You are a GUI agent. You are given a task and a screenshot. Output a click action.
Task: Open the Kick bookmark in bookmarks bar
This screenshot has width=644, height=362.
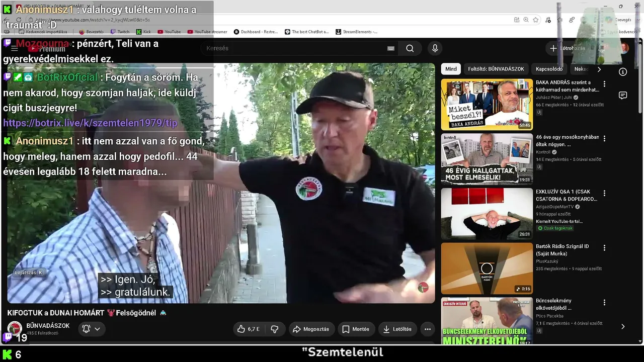(x=143, y=32)
